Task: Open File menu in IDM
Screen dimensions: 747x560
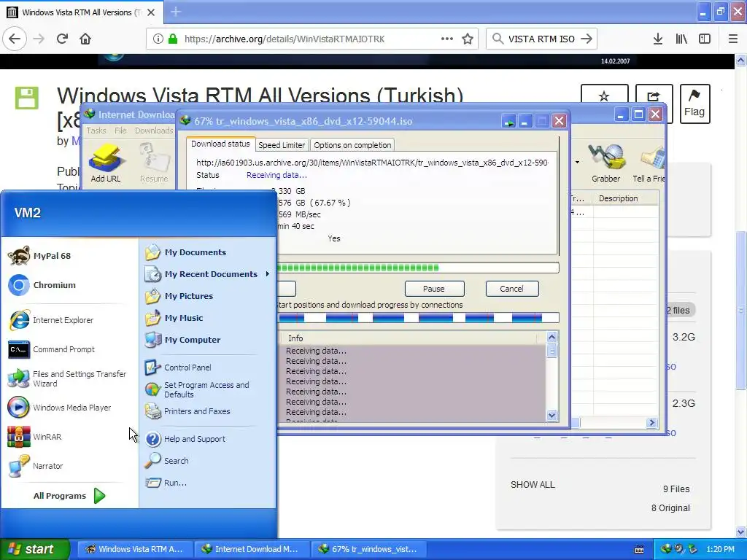Action: (120, 131)
